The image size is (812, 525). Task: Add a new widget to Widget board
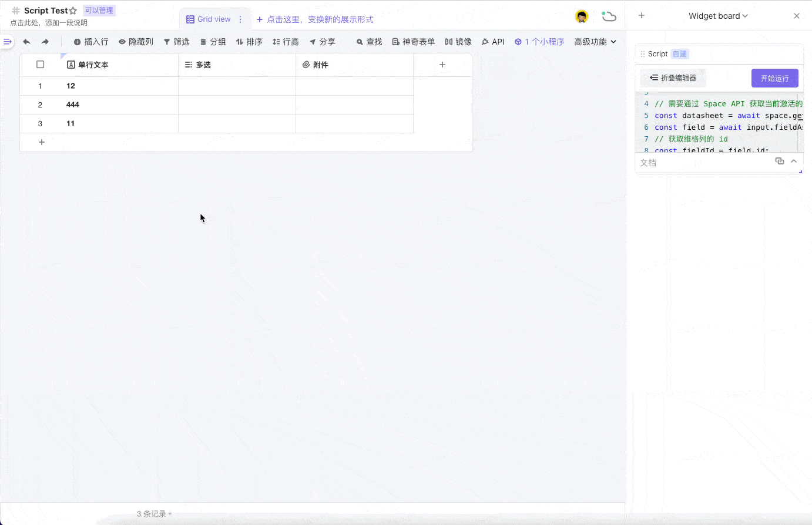click(642, 16)
